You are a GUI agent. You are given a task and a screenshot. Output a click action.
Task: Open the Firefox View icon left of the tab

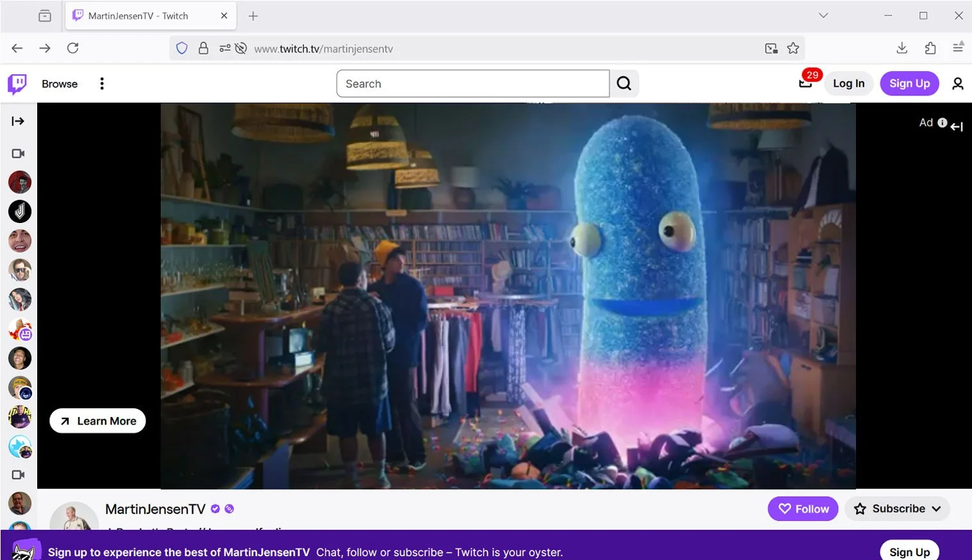[45, 16]
